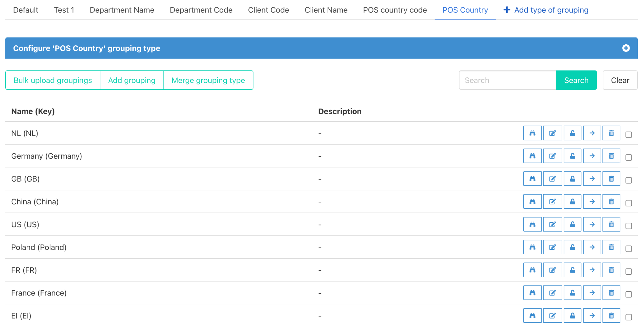Viewport: 644px width, 333px height.
Task: Click the unlock icon for GB row
Action: [x=572, y=179]
